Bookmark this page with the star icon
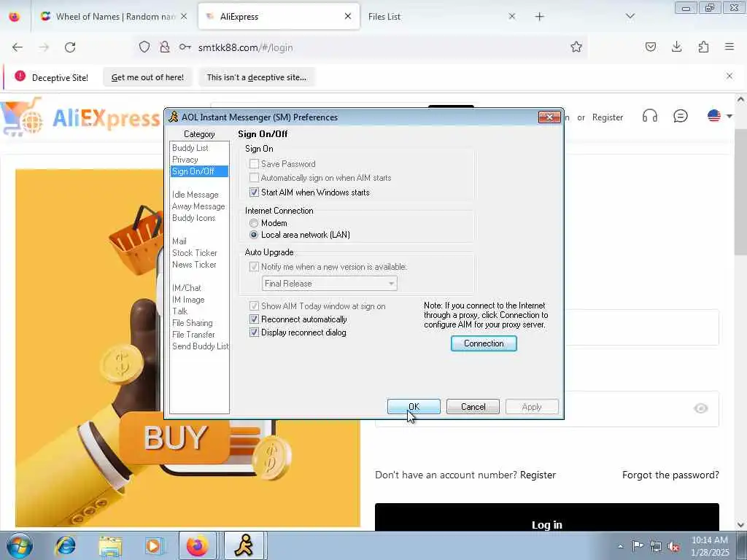The width and height of the screenshot is (747, 560). (x=576, y=47)
